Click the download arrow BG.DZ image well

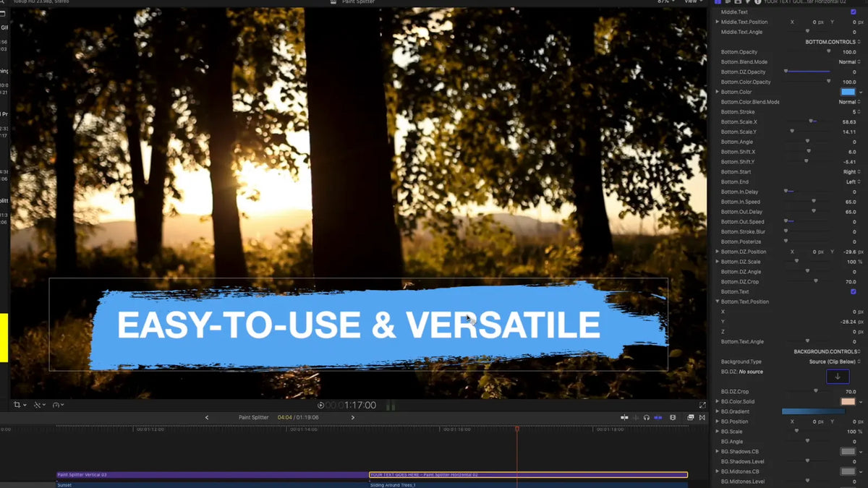pos(838,376)
